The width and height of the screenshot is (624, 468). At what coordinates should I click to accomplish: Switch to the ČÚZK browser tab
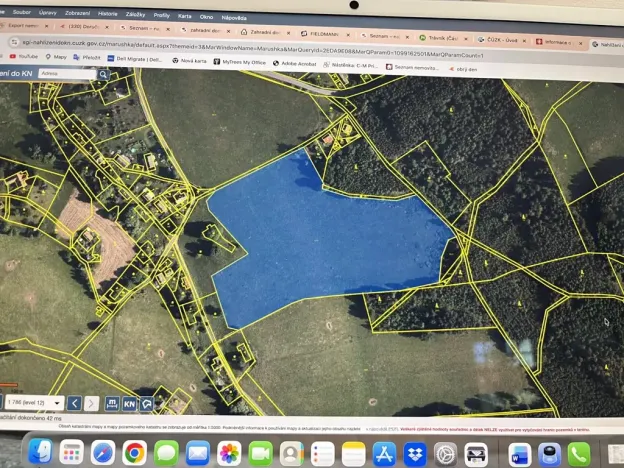pos(500,38)
